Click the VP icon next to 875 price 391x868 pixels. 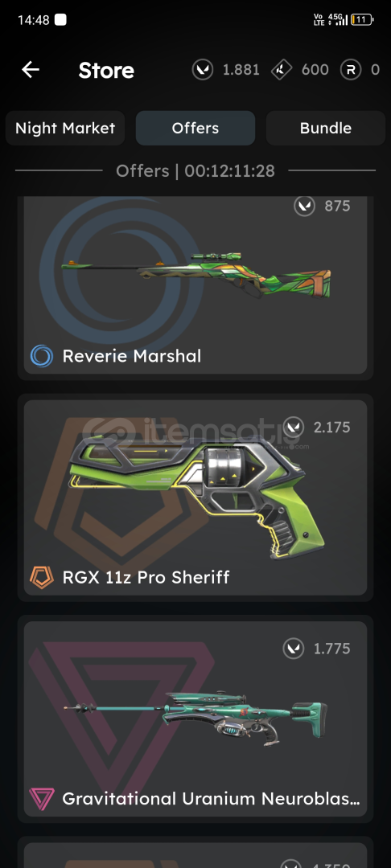[x=304, y=206]
